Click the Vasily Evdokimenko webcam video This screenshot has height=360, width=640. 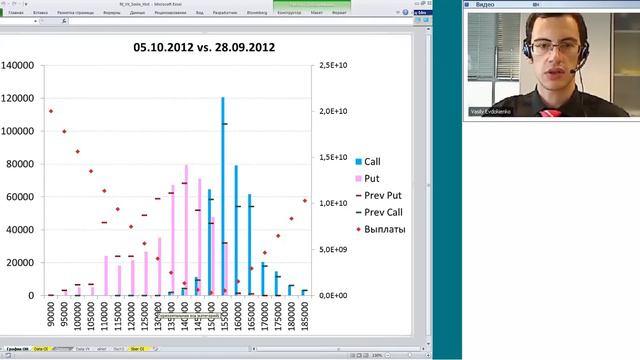click(553, 65)
